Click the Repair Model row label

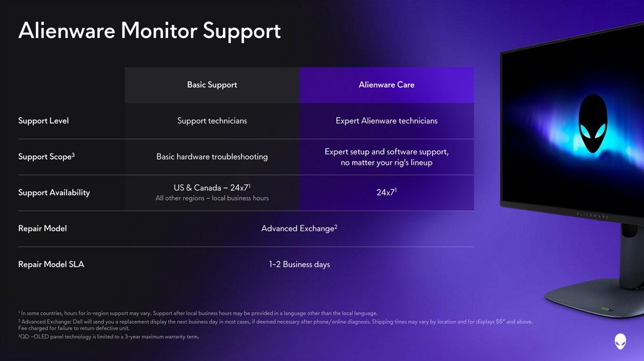tap(43, 228)
